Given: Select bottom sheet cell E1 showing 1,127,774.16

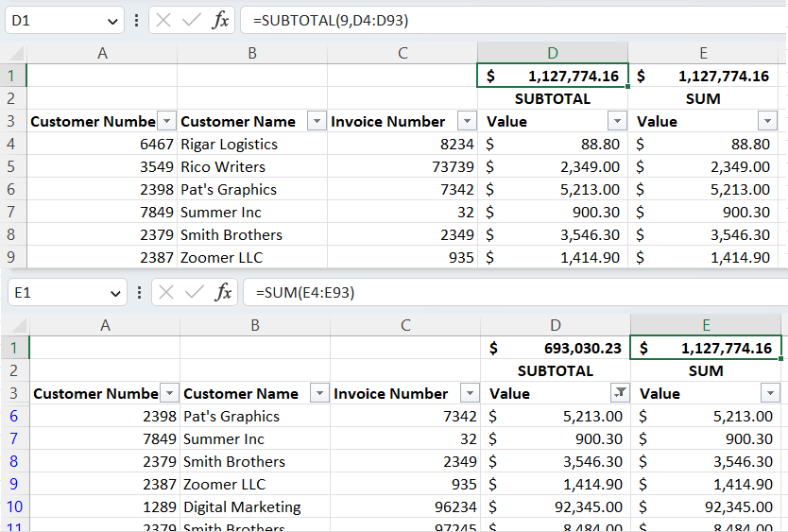Looking at the screenshot, I should (x=706, y=348).
